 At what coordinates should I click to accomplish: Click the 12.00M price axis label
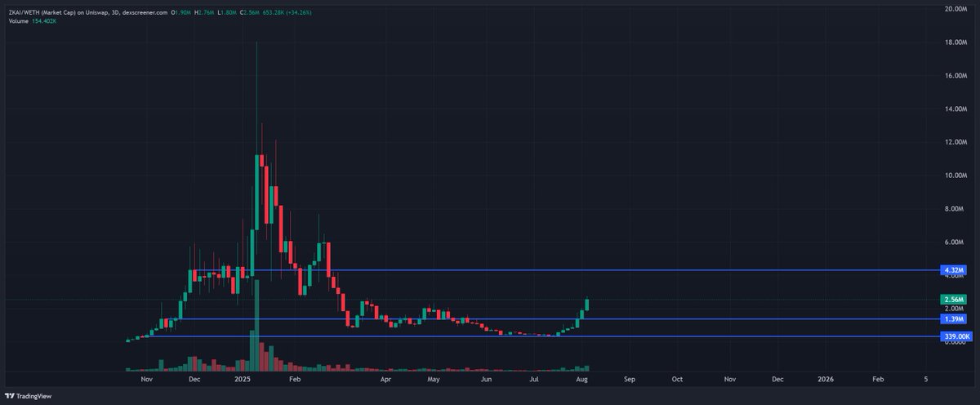(x=955, y=142)
